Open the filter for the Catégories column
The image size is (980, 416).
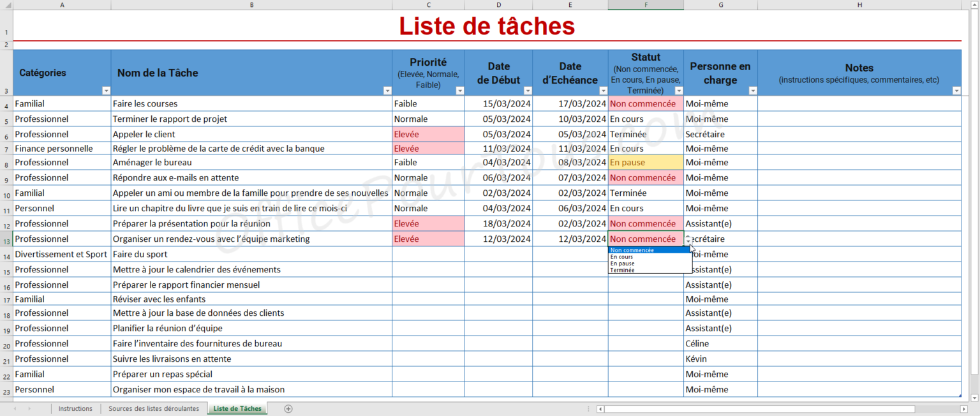pyautogui.click(x=107, y=90)
